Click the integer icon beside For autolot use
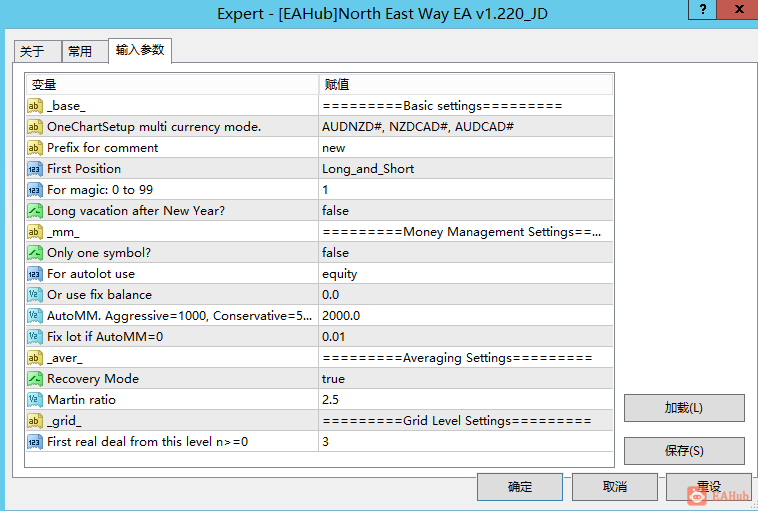 click(x=35, y=274)
